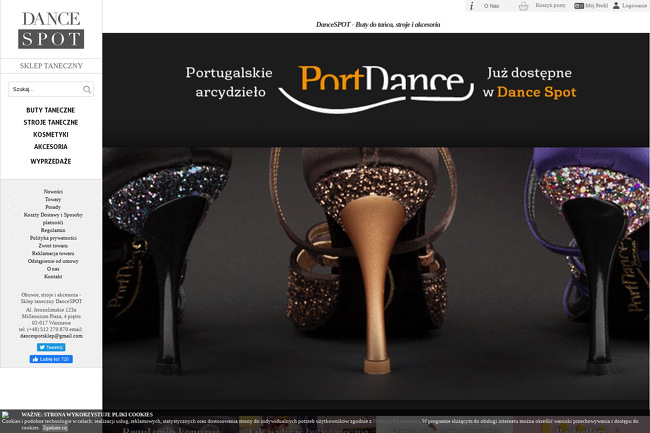Open Buty Taneczne menu
The width and height of the screenshot is (650, 433).
[x=51, y=110]
